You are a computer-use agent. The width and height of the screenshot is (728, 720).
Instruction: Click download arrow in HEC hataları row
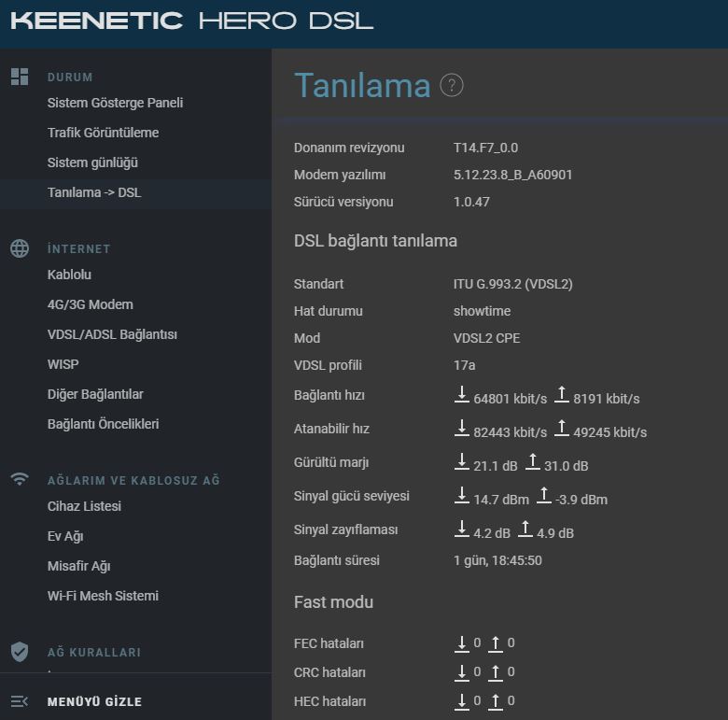(461, 701)
